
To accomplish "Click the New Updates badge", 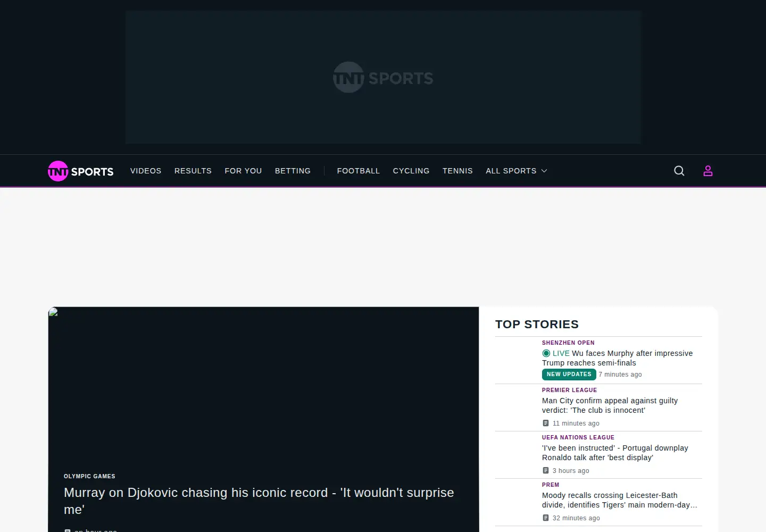I will tap(569, 375).
